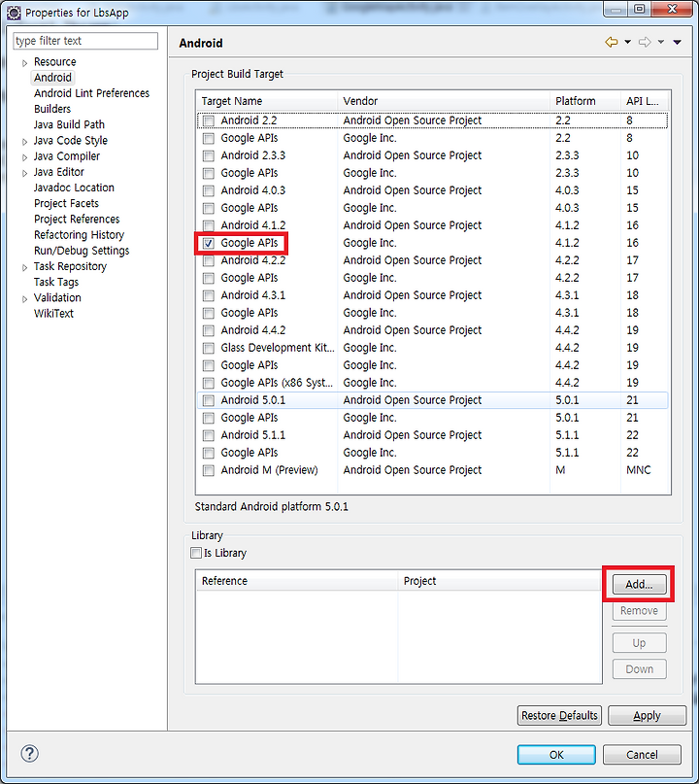Open the back history dropdown arrow
The image size is (699, 784).
pos(627,42)
